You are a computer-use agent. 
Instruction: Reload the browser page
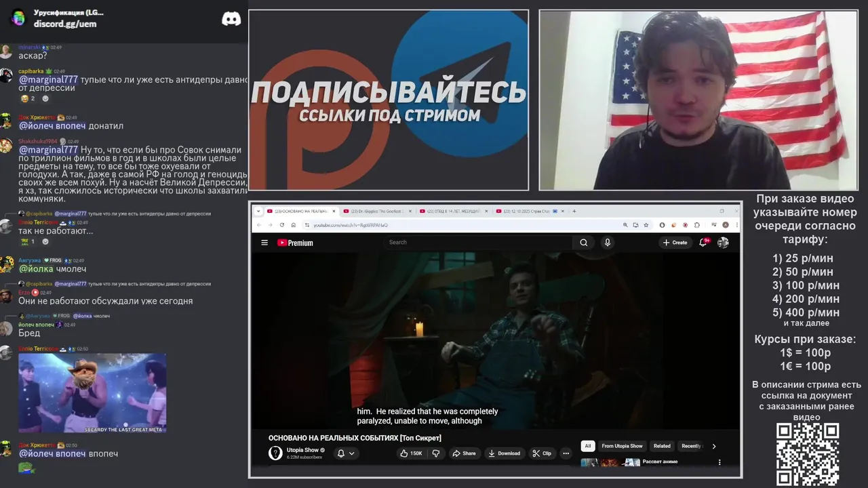tap(281, 224)
